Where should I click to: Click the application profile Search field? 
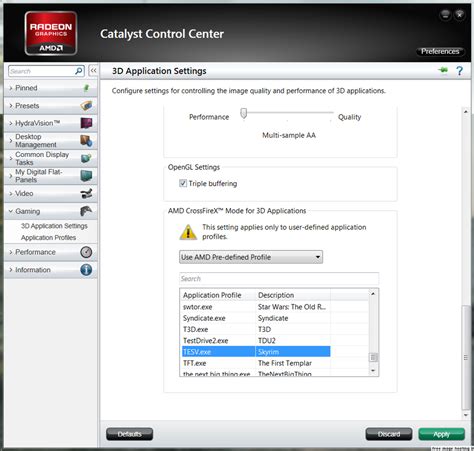279,279
